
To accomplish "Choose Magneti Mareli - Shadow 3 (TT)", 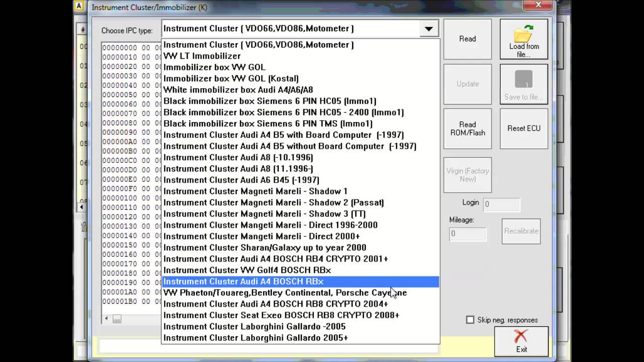I will click(300, 214).
